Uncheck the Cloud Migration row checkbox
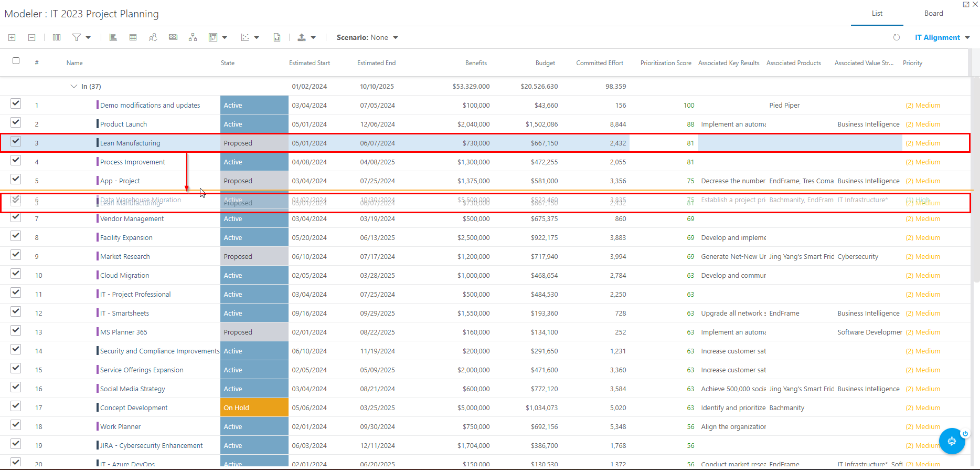This screenshot has width=980, height=470. pyautogui.click(x=16, y=274)
